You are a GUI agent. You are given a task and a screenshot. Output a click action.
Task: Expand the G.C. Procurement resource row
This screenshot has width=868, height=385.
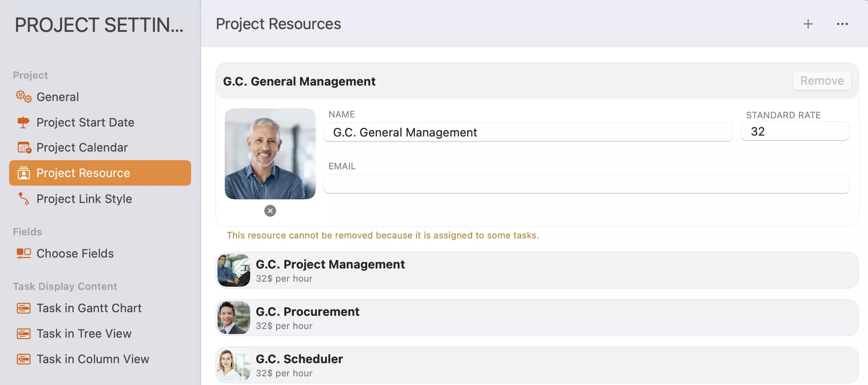(x=537, y=318)
